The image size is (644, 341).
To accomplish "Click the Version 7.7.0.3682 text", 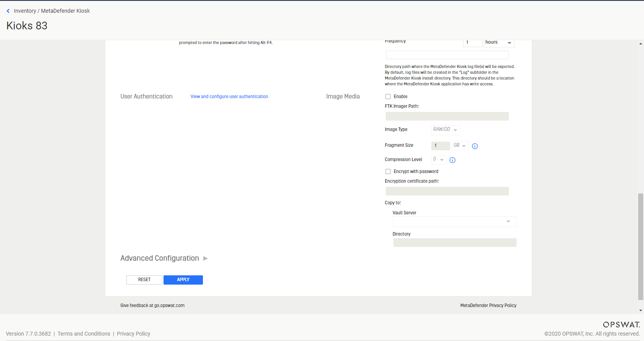I will 28,334.
